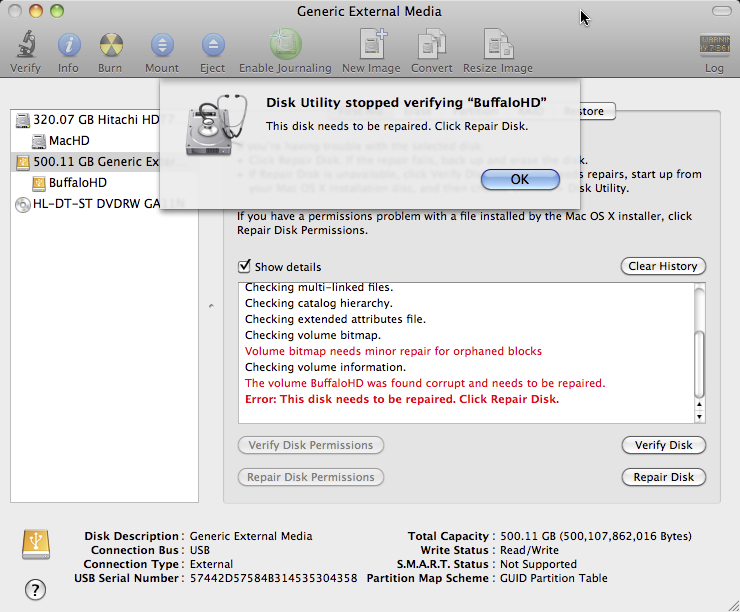Click 'Checking extended attributes file.' log line
The image size is (740, 612).
[335, 319]
